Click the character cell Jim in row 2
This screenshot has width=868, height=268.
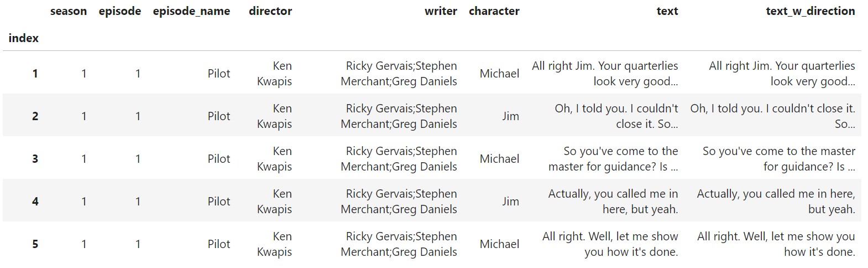click(510, 116)
